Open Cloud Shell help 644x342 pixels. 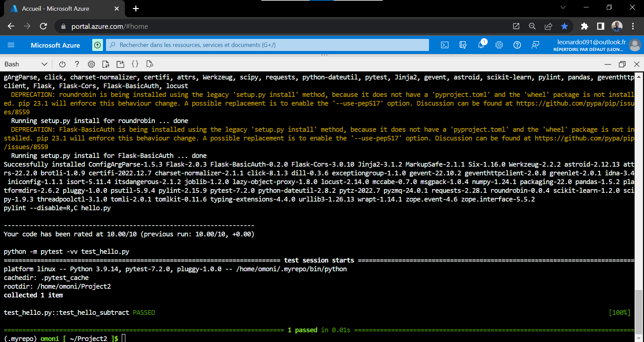pos(77,64)
